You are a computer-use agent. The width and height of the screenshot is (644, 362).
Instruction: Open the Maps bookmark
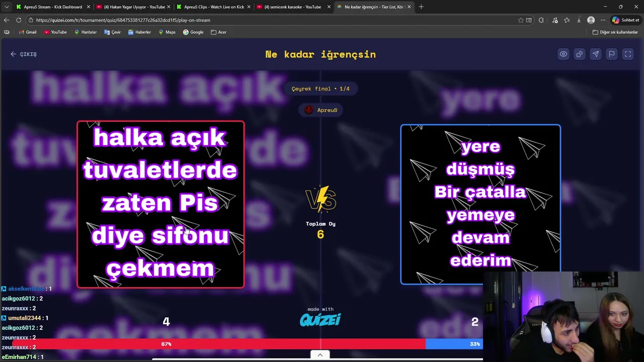(x=167, y=32)
